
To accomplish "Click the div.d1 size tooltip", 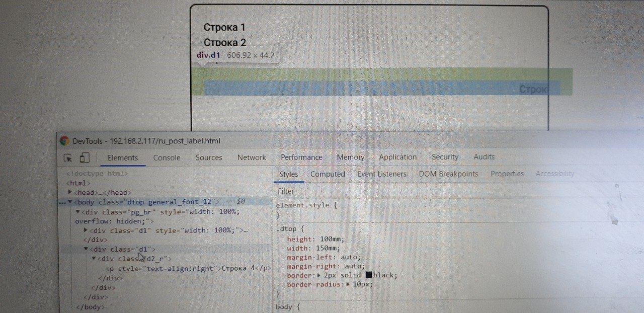I will 236,55.
